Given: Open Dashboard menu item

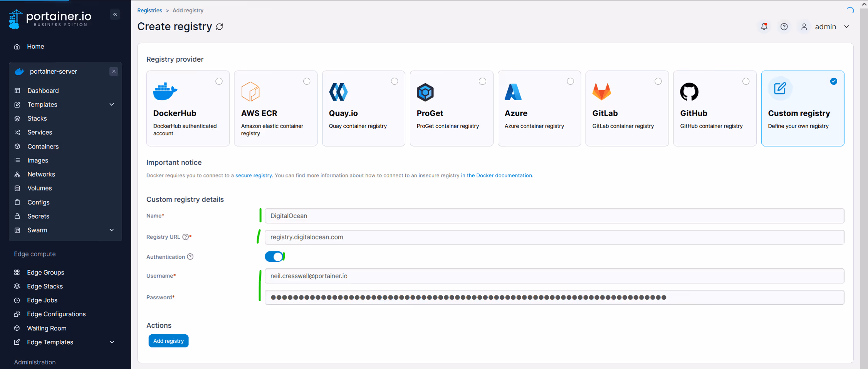Looking at the screenshot, I should (x=43, y=91).
